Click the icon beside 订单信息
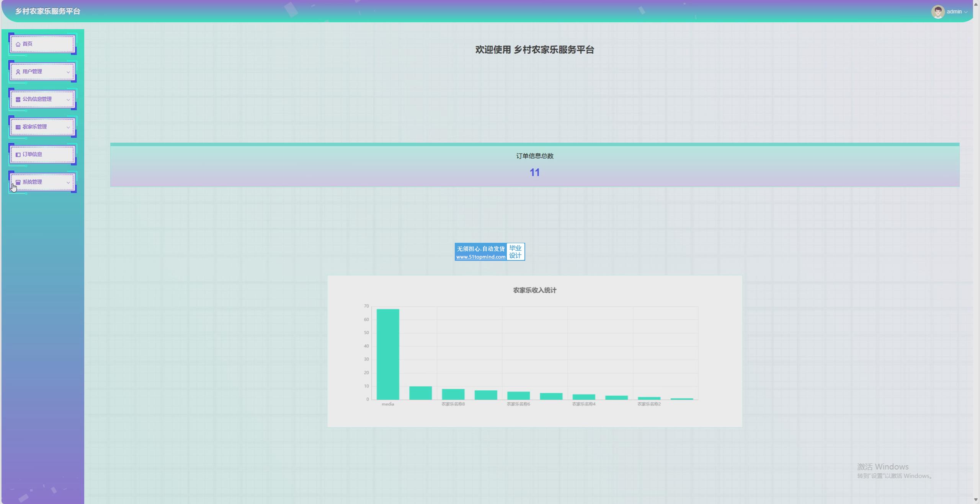The image size is (980, 504). (18, 154)
